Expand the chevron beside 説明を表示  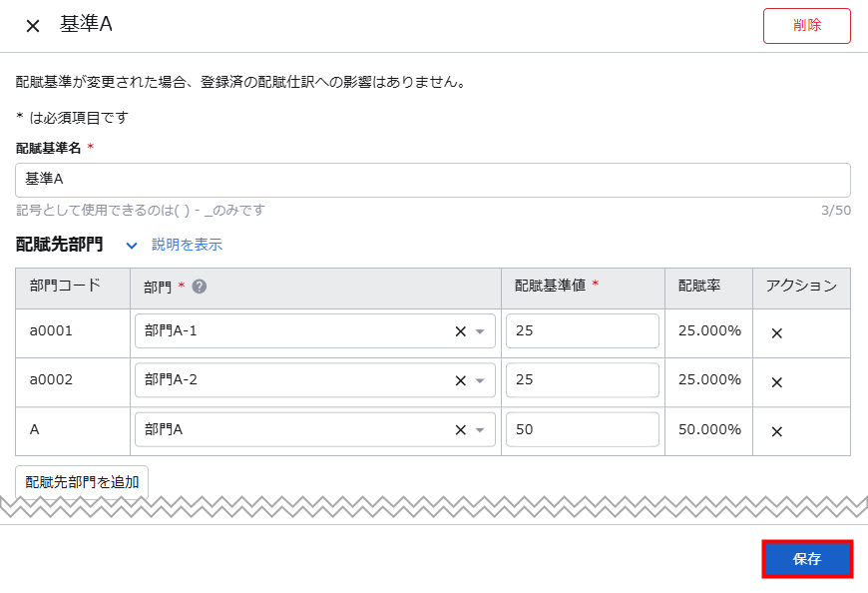[132, 245]
